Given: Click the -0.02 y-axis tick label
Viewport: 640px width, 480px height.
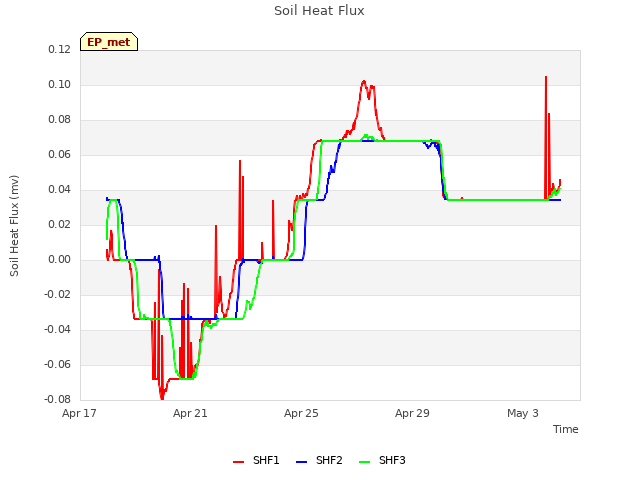Looking at the screenshot, I should 58,295.
